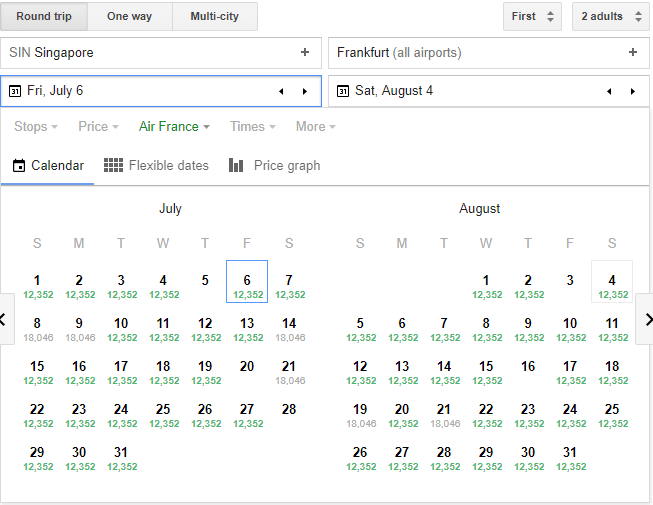
Task: Switch to Flexible dates tab
Action: [x=156, y=165]
